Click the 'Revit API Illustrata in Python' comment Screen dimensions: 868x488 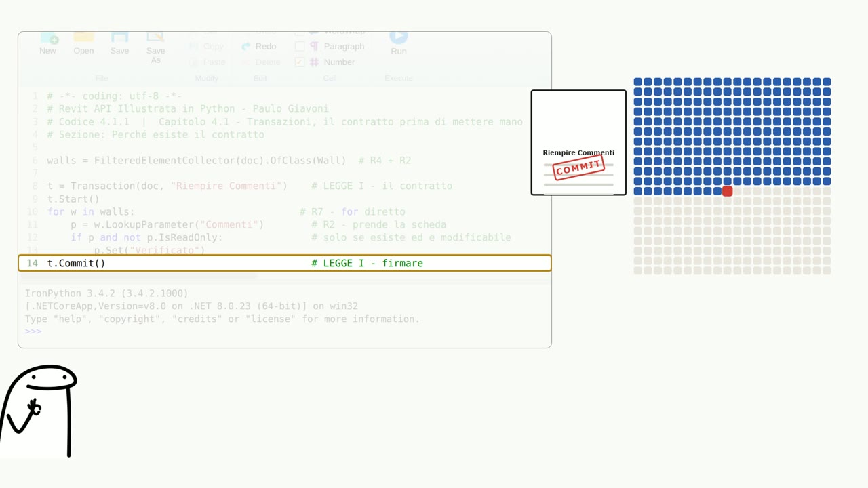188,108
